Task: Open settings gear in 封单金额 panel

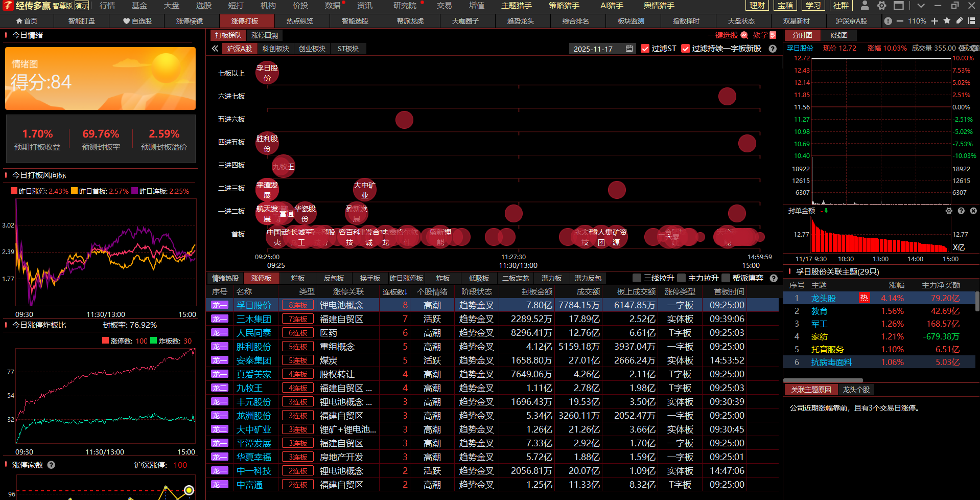Action: tap(948, 211)
